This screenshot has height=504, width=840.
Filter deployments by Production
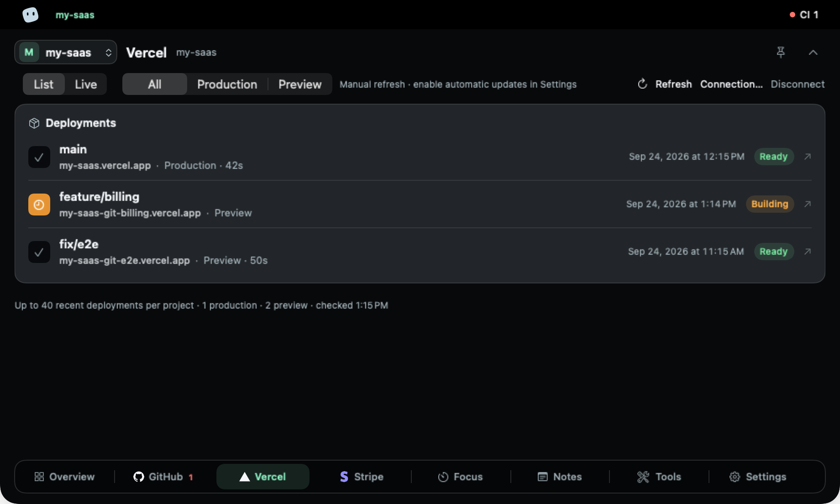[x=227, y=84]
